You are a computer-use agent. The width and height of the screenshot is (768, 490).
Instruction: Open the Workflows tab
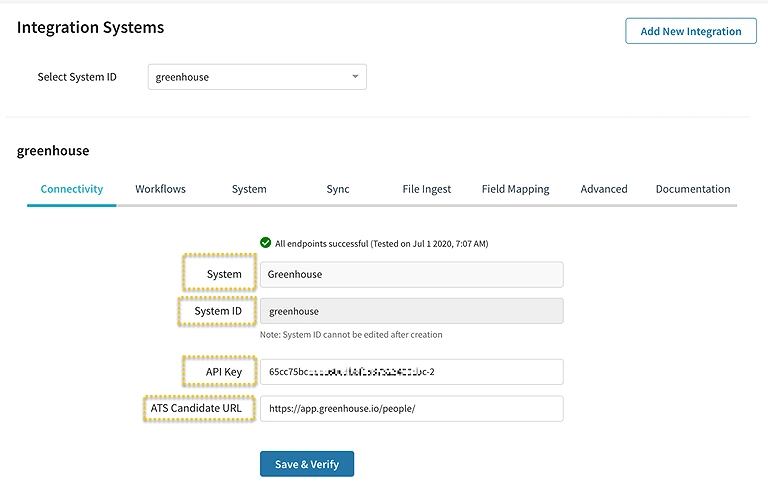tap(160, 189)
